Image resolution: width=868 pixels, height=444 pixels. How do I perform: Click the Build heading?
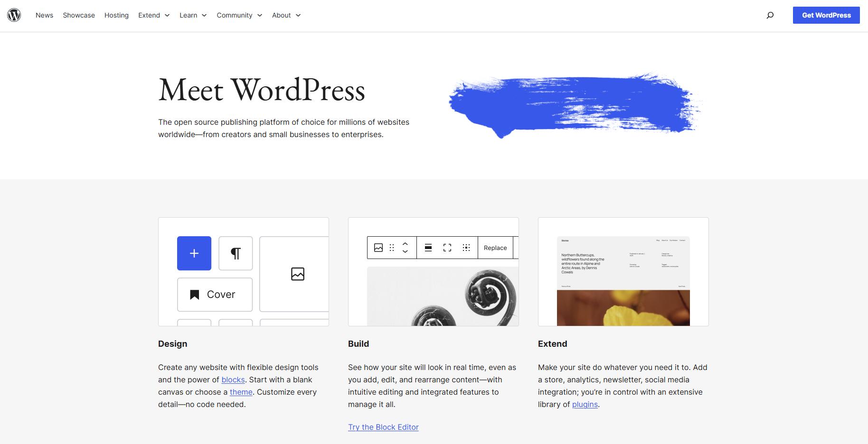pyautogui.click(x=359, y=344)
